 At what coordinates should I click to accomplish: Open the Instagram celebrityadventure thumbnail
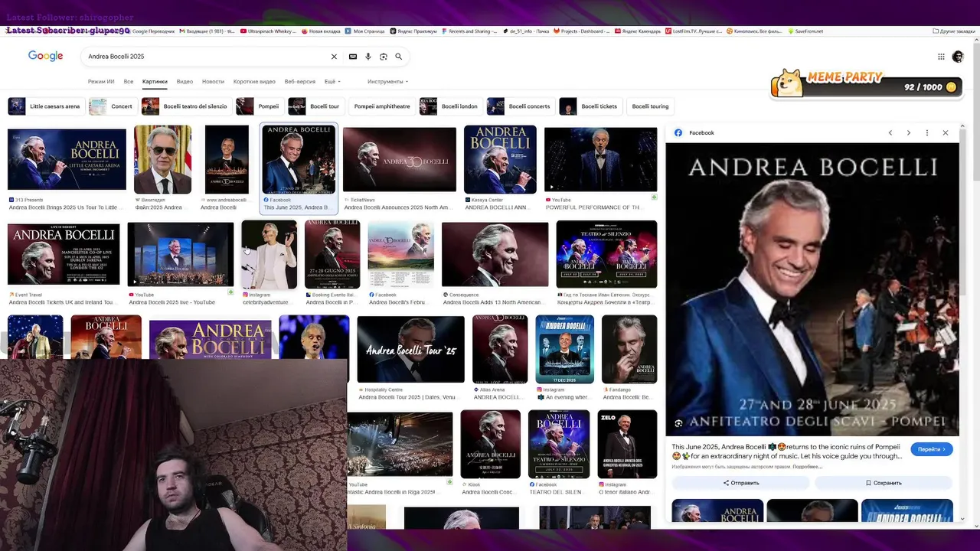coord(269,254)
